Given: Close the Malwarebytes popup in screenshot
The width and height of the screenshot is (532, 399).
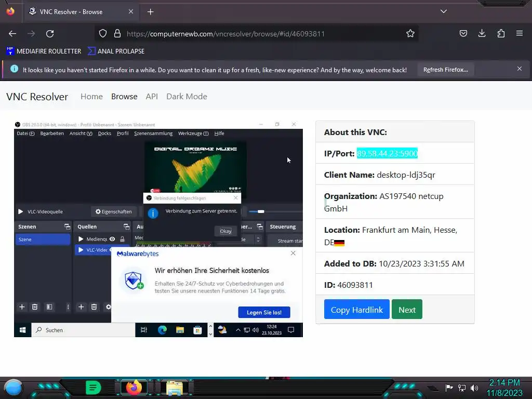Looking at the screenshot, I should coord(293,253).
